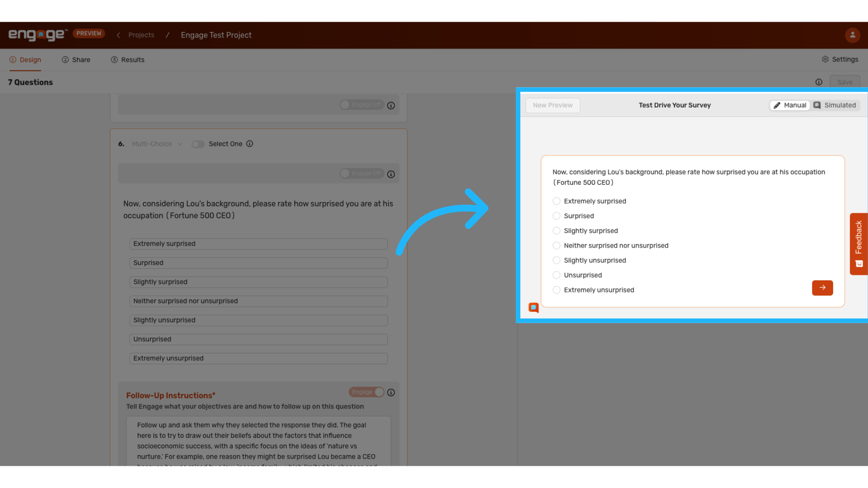The width and height of the screenshot is (868, 488).
Task: Edit the Extremely surprised answer field
Action: click(259, 244)
